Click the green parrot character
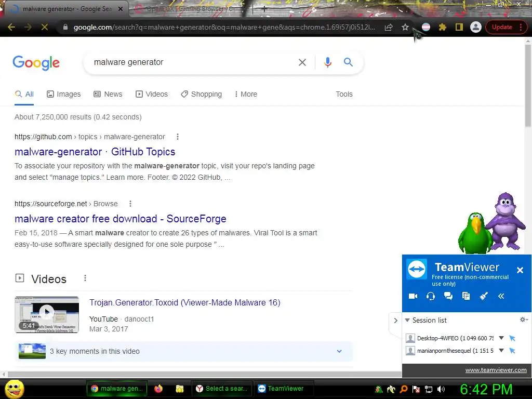532x399 pixels. (x=475, y=233)
